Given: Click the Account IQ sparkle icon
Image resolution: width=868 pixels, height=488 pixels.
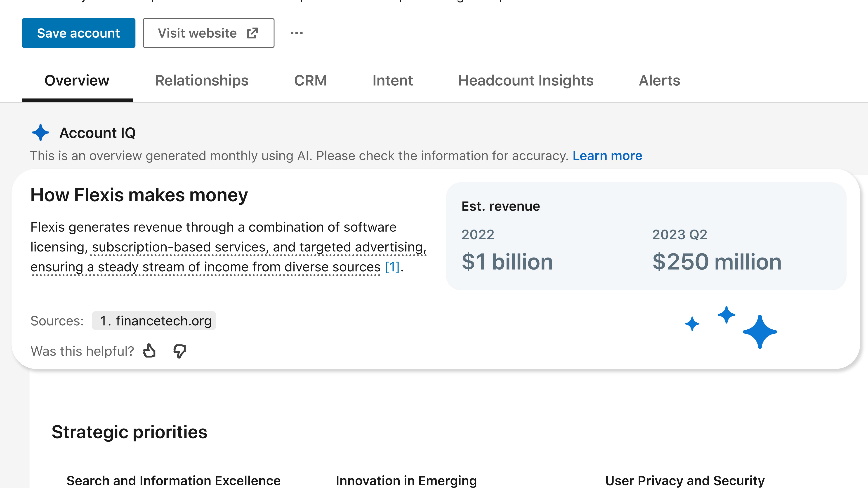Looking at the screenshot, I should click(x=40, y=133).
